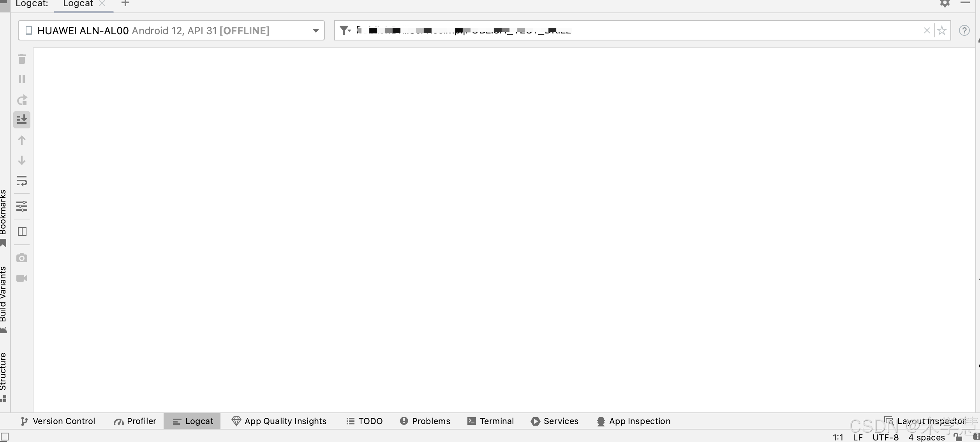Toggle soft-wrap in Logcat output
This screenshot has width=980, height=442.
pos(22,181)
